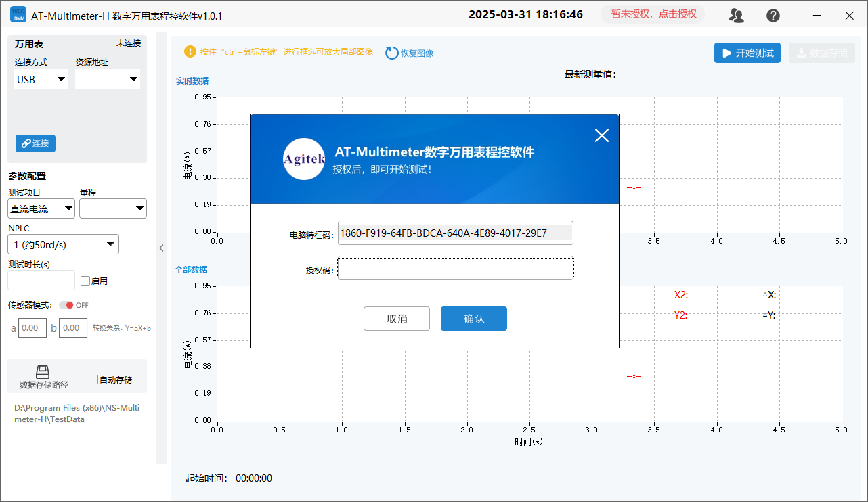
Task: Open the 连接方式 USB dropdown
Action: 41,79
